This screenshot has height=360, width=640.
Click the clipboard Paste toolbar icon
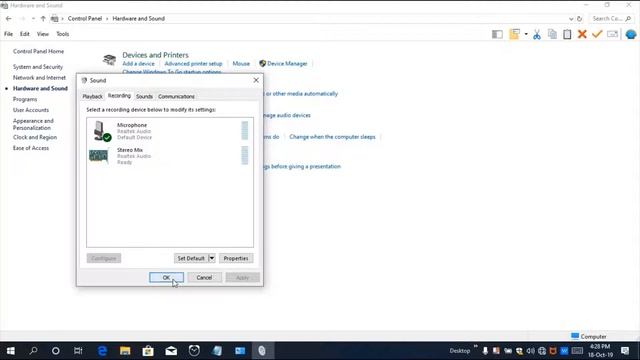pyautogui.click(x=567, y=35)
